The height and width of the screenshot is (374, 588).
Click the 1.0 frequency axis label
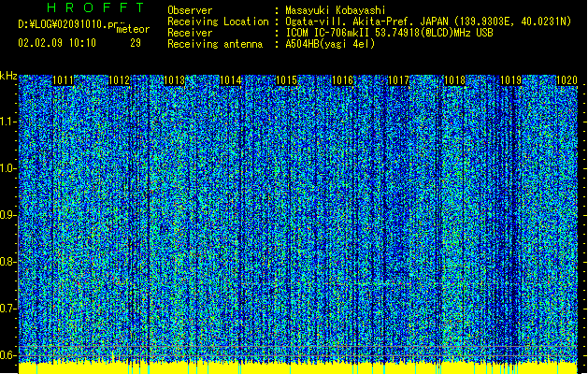click(x=7, y=169)
